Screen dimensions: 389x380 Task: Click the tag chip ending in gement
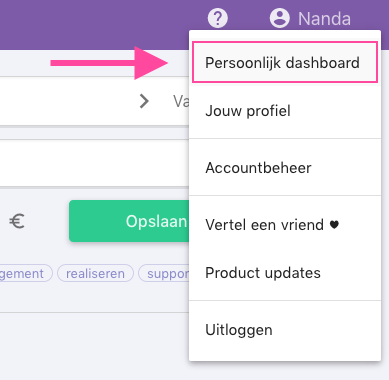click(26, 274)
